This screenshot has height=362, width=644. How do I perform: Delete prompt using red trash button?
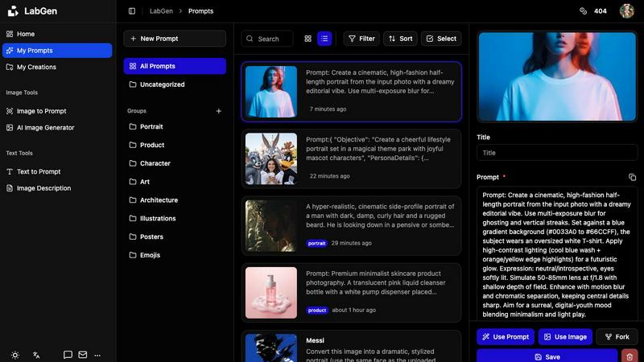630,356
